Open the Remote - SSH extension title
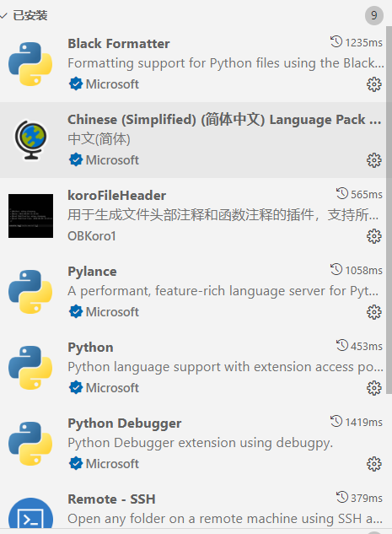The width and height of the screenshot is (392, 534). click(x=111, y=499)
